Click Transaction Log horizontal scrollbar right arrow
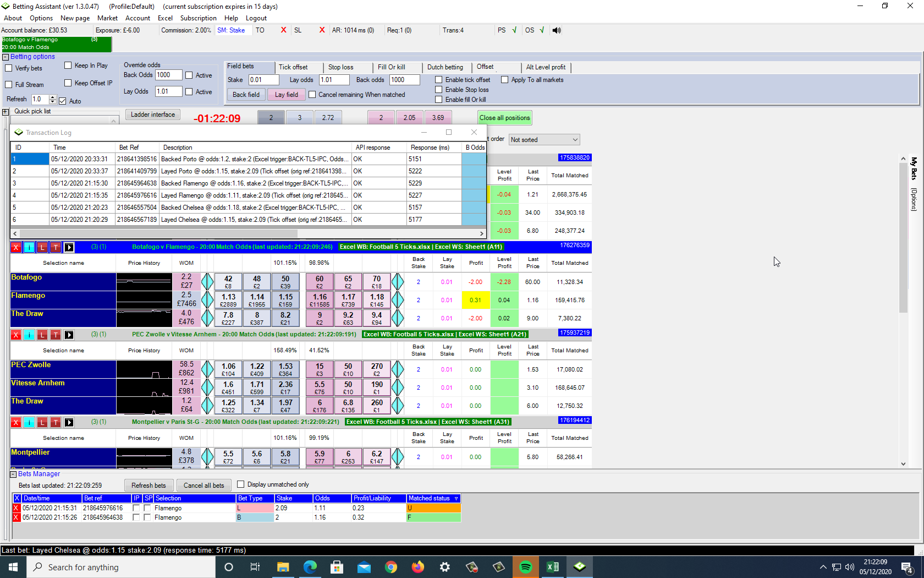The height and width of the screenshot is (578, 924). click(x=482, y=233)
